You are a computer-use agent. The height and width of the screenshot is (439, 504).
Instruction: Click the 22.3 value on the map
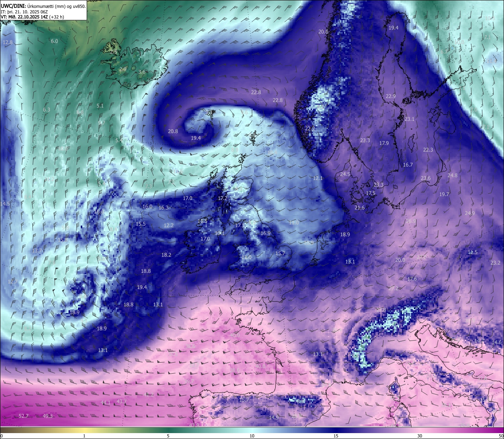click(428, 150)
